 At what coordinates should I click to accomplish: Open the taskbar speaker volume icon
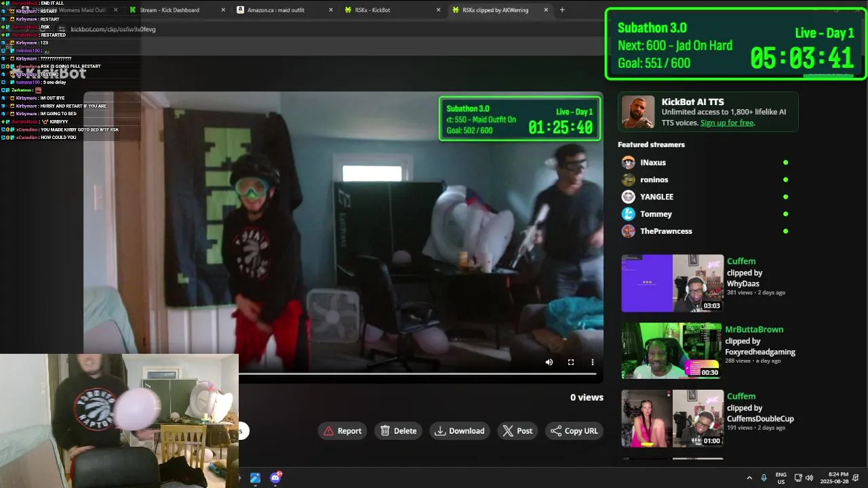(x=809, y=478)
